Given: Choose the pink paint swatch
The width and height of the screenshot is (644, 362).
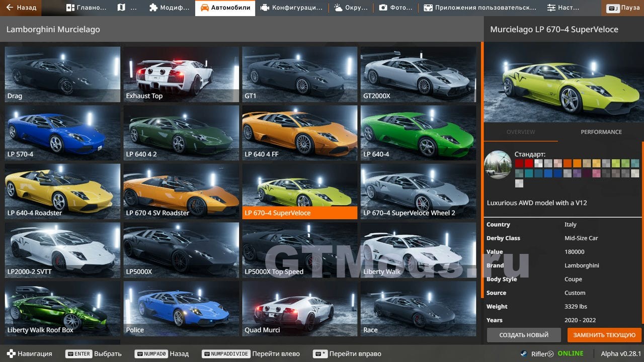Looking at the screenshot, I should 597,173.
